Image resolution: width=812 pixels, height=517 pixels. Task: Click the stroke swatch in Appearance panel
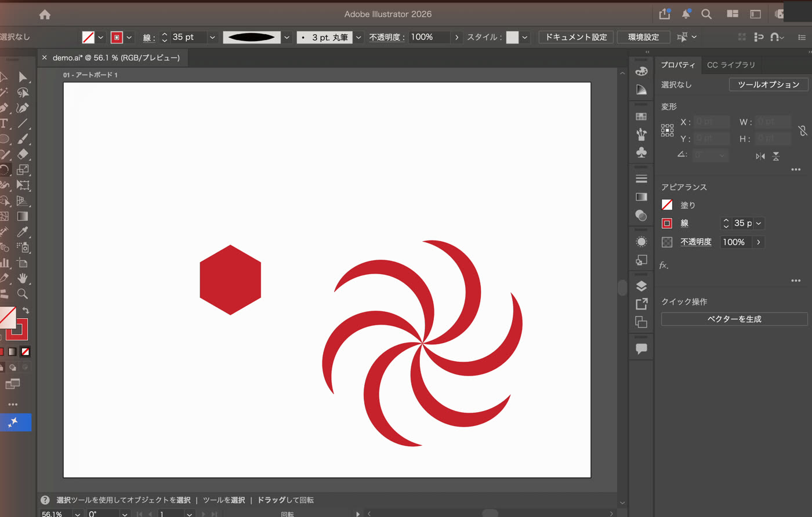coord(667,223)
